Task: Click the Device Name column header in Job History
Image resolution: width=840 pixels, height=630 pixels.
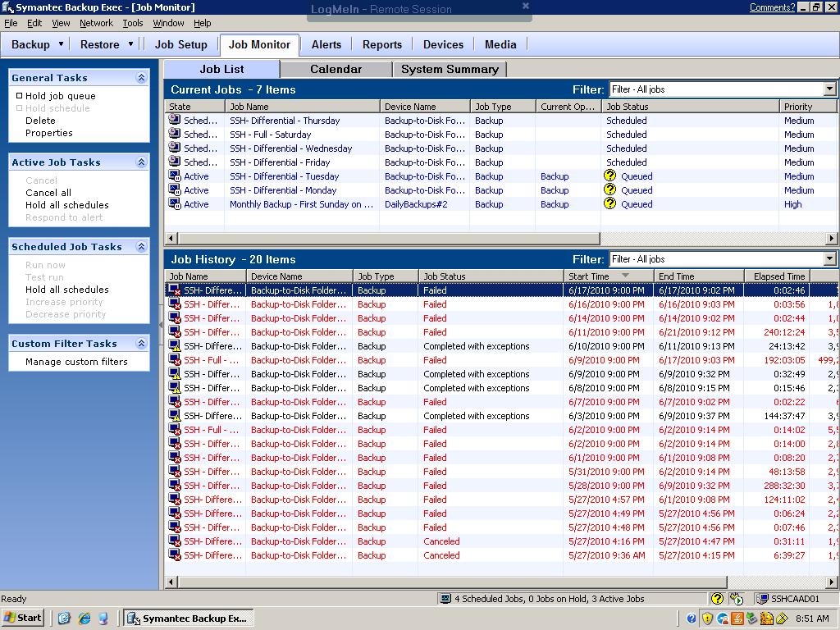Action: point(299,276)
